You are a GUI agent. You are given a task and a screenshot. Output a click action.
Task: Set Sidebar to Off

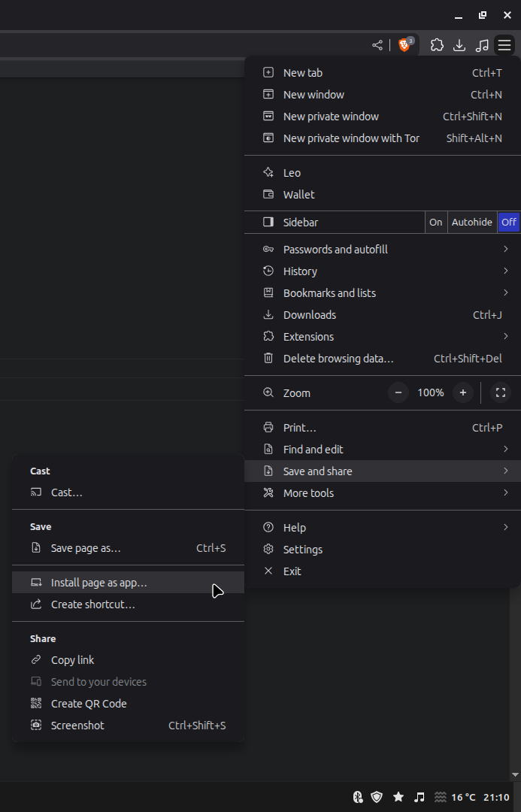pos(508,222)
